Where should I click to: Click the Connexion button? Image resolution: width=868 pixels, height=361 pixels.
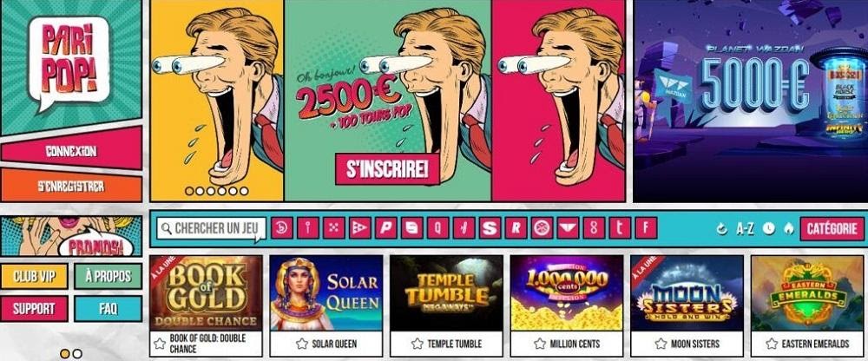tap(71, 151)
